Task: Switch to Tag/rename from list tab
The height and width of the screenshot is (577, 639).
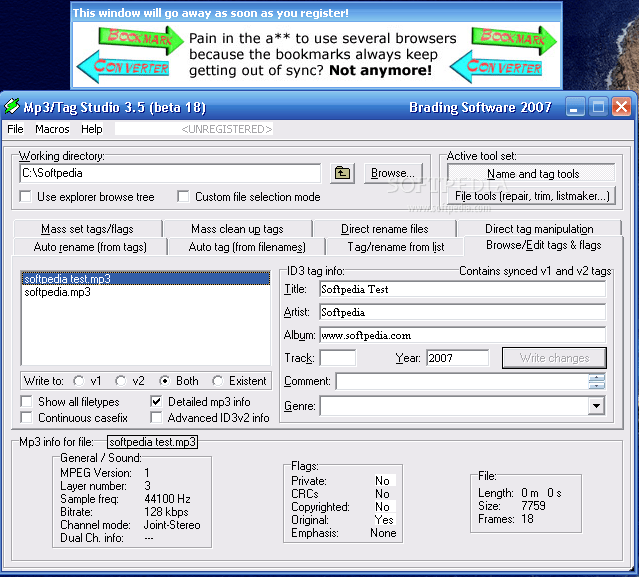Action: [x=395, y=247]
